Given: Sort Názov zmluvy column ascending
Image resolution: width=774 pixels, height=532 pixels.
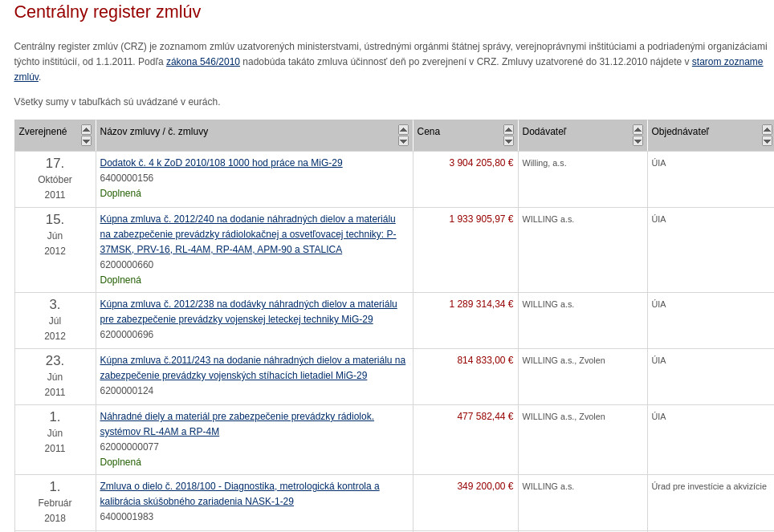Looking at the screenshot, I should (x=403, y=129).
